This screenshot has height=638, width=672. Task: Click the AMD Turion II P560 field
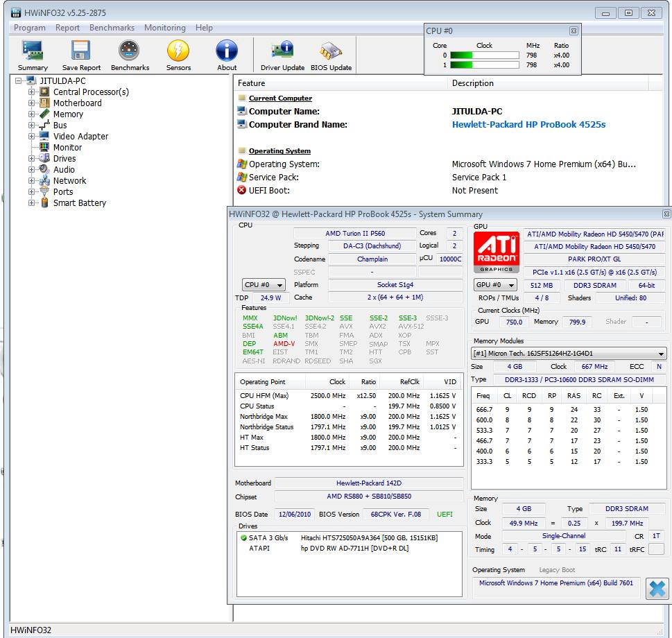[x=355, y=234]
